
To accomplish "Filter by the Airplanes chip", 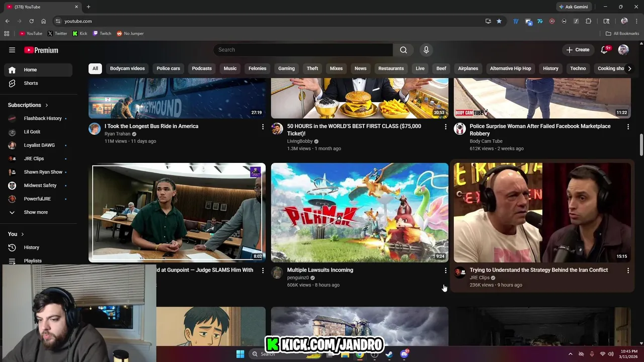I will coord(468,68).
